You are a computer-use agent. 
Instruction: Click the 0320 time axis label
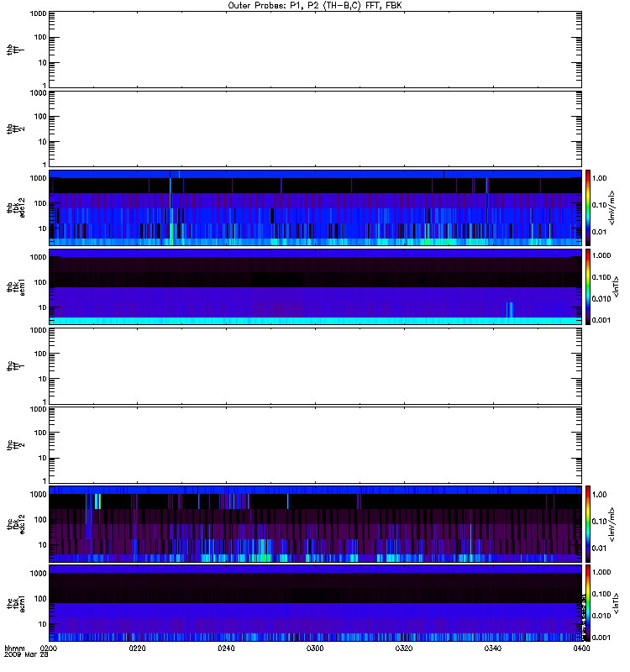tap(404, 648)
